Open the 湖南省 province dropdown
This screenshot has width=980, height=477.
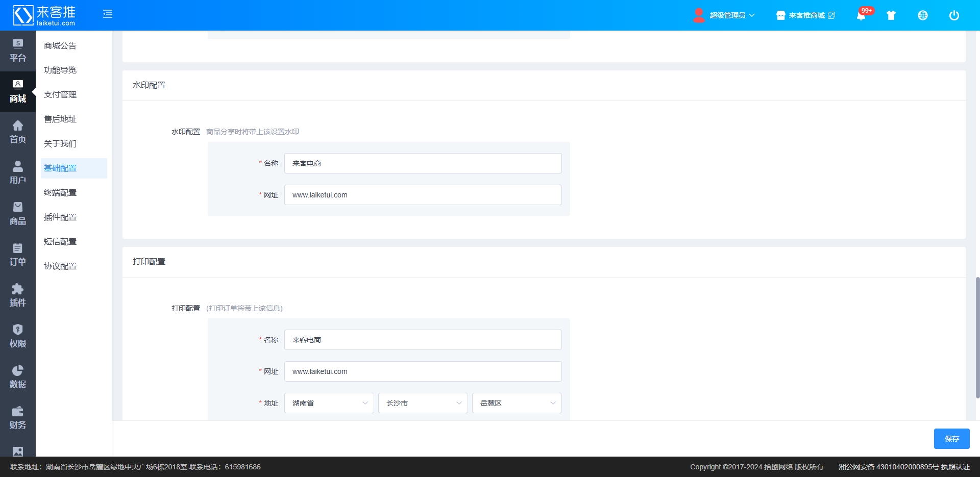pos(329,403)
